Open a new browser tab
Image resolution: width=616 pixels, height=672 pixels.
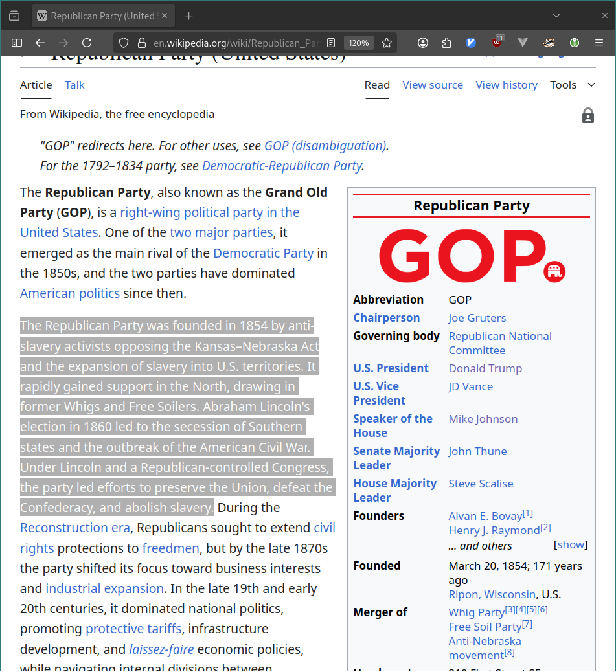tap(189, 16)
